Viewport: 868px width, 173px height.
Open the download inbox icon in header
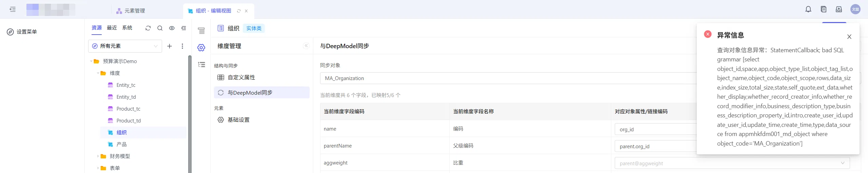pos(839,9)
